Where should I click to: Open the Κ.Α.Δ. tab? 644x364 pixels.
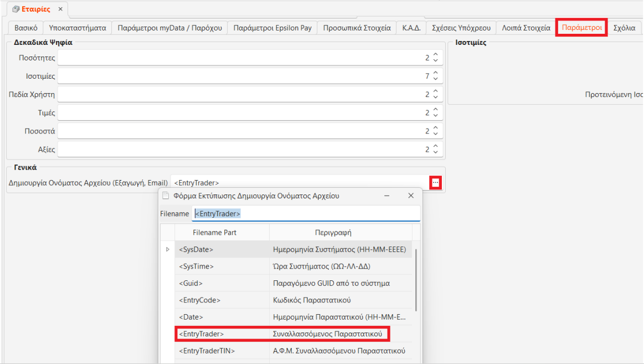pyautogui.click(x=411, y=28)
